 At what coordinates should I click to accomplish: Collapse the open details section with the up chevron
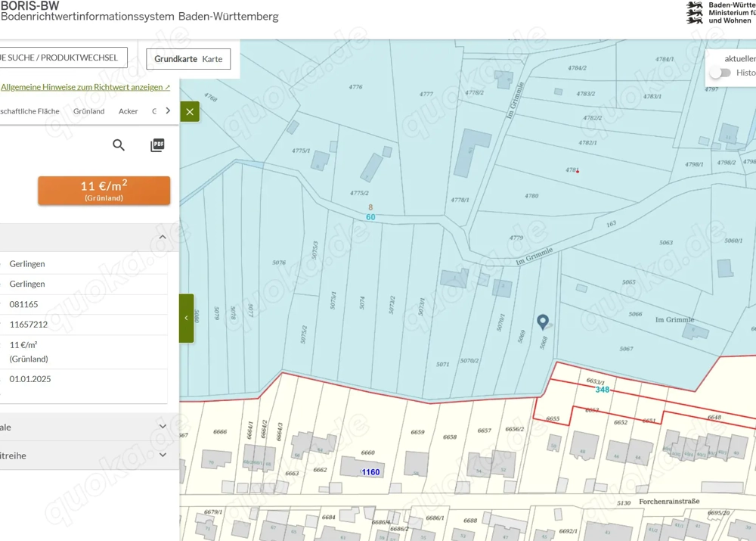(x=163, y=238)
